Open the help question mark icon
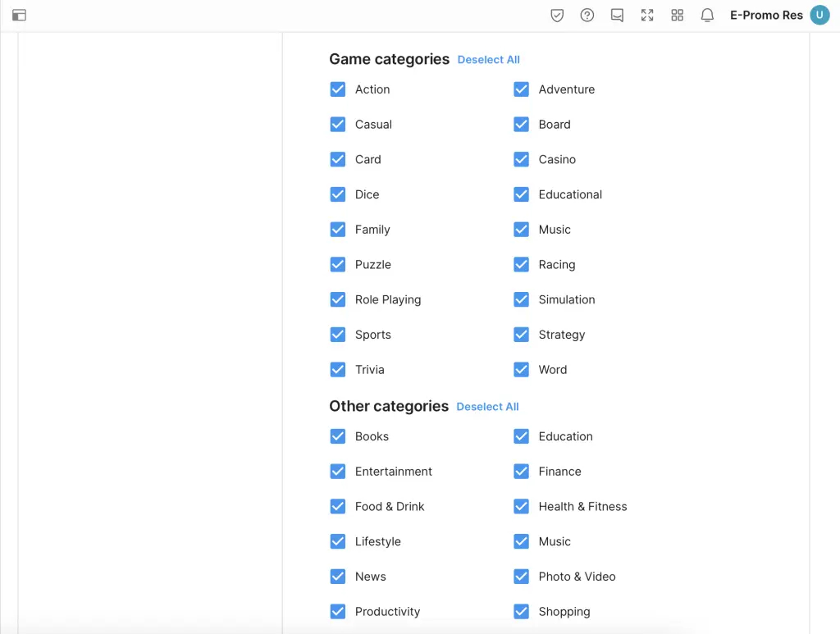The width and height of the screenshot is (840, 634). 587,15
